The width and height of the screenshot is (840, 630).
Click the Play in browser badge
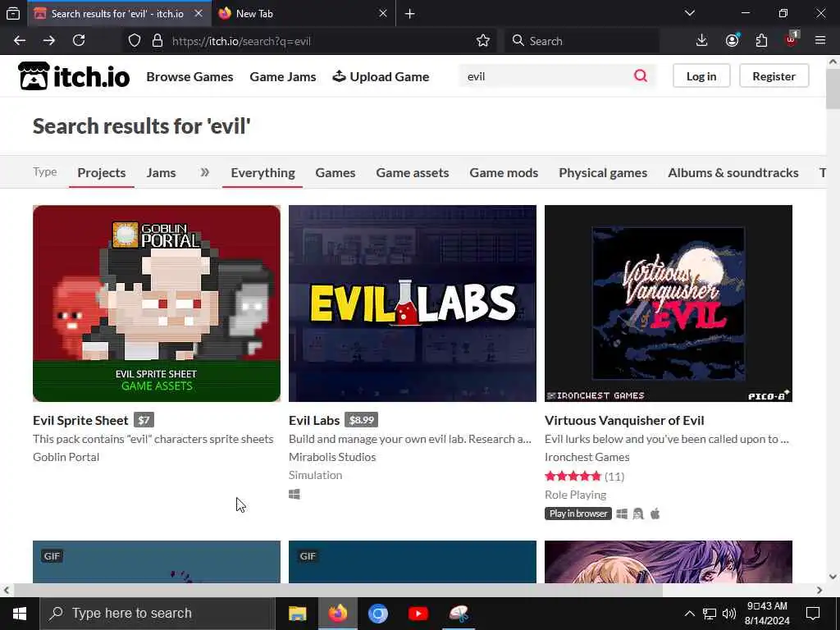click(578, 514)
